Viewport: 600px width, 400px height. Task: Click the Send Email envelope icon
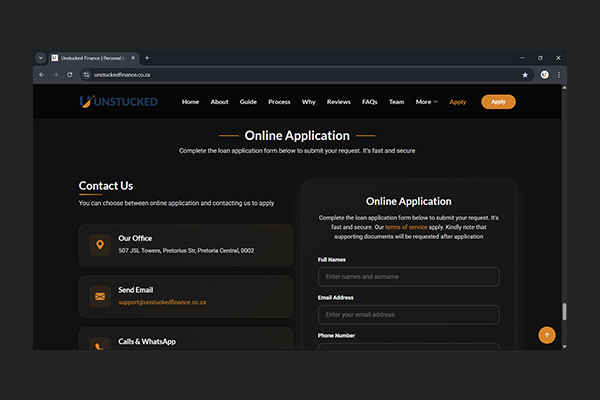tap(100, 297)
